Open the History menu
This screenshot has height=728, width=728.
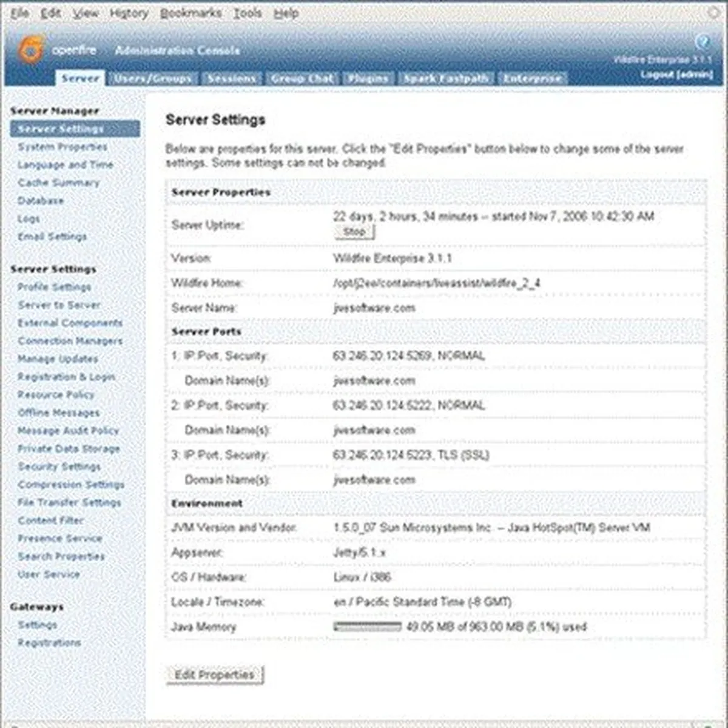pyautogui.click(x=129, y=13)
